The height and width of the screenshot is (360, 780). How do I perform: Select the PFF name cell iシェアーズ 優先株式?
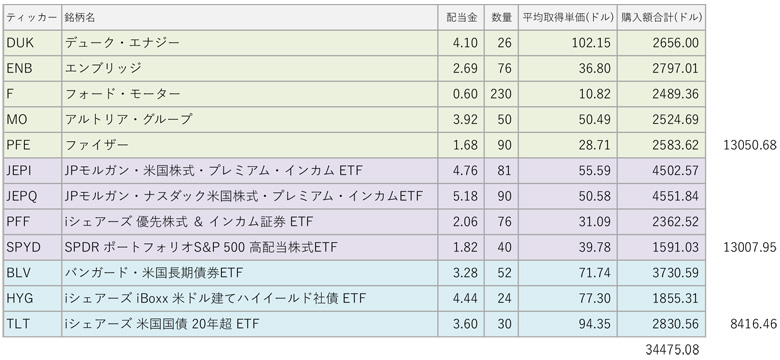pos(250,222)
